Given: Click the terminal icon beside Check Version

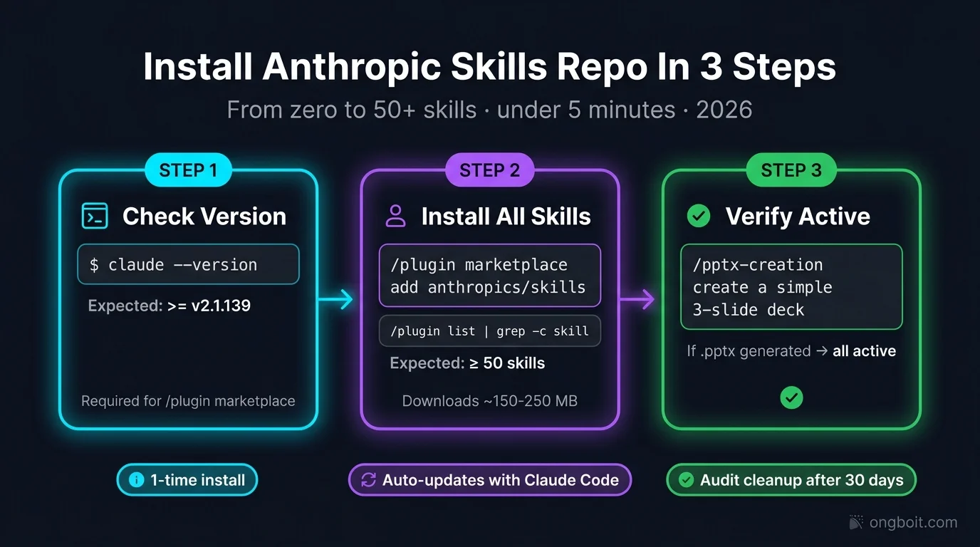Looking at the screenshot, I should tap(95, 216).
